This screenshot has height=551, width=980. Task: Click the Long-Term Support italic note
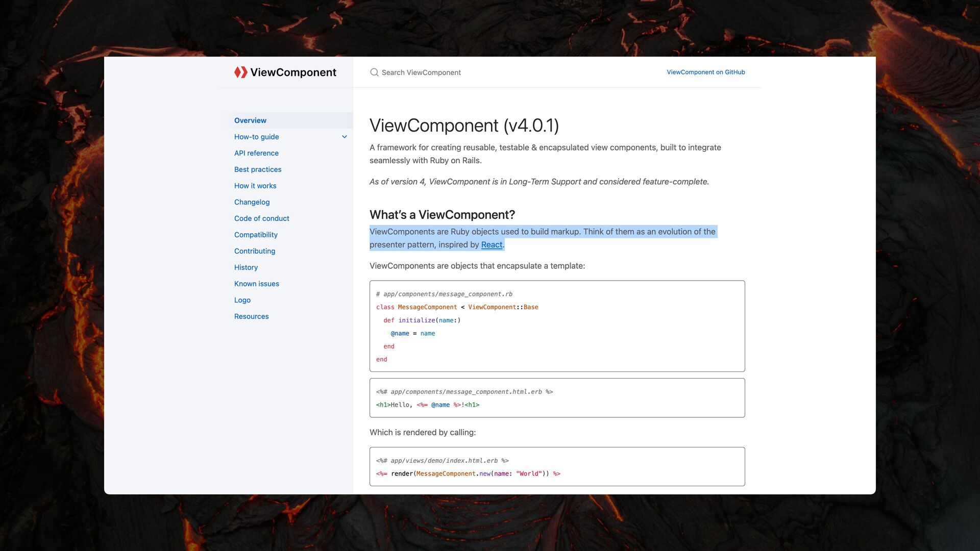[x=539, y=182]
